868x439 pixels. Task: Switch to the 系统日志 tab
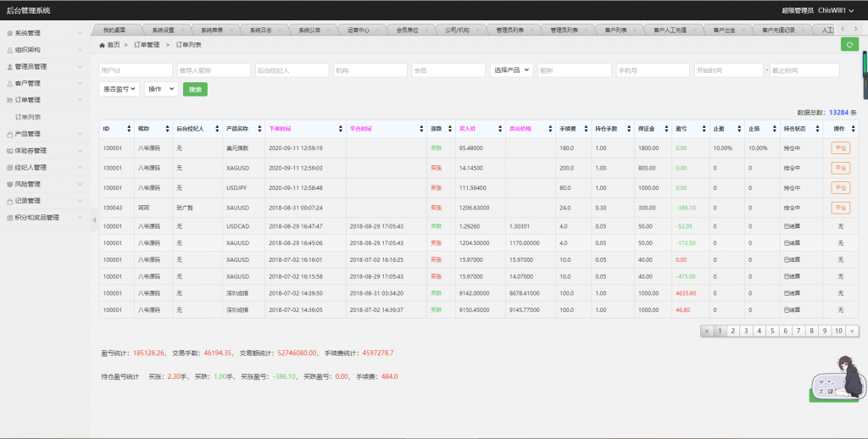coord(260,30)
